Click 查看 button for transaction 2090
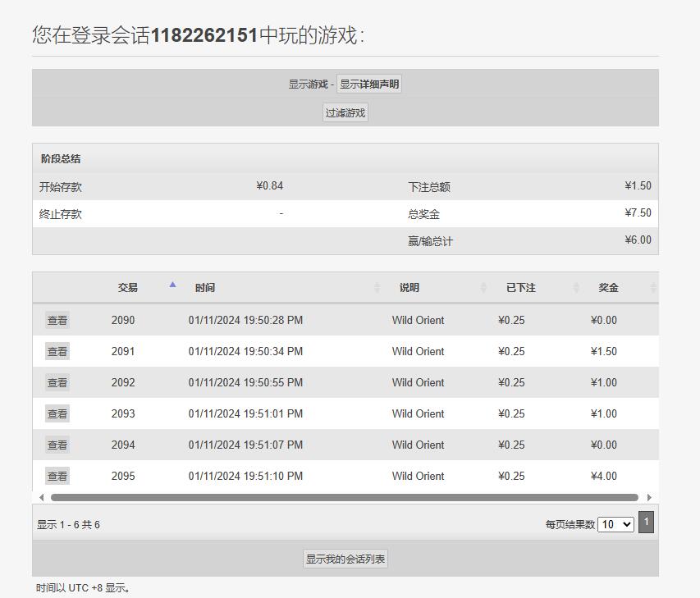Image resolution: width=700 pixels, height=598 pixels. pyautogui.click(x=57, y=321)
